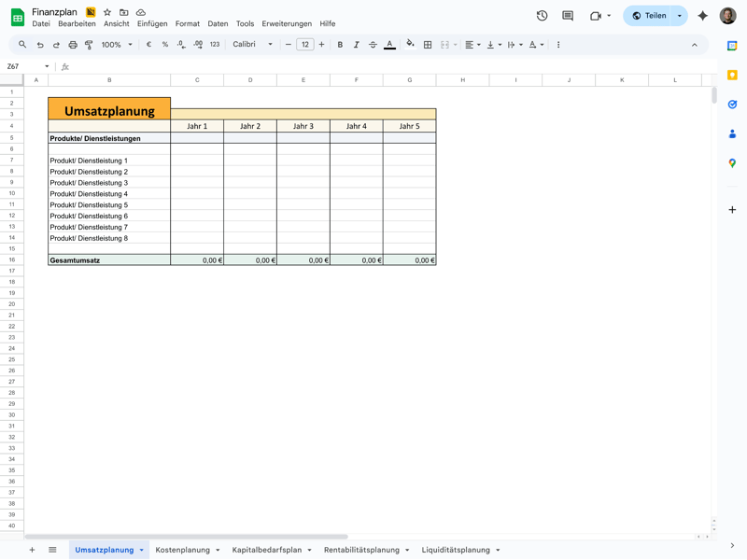Viewport: 747px width, 560px height.
Task: Toggle italic formatting
Action: (356, 45)
